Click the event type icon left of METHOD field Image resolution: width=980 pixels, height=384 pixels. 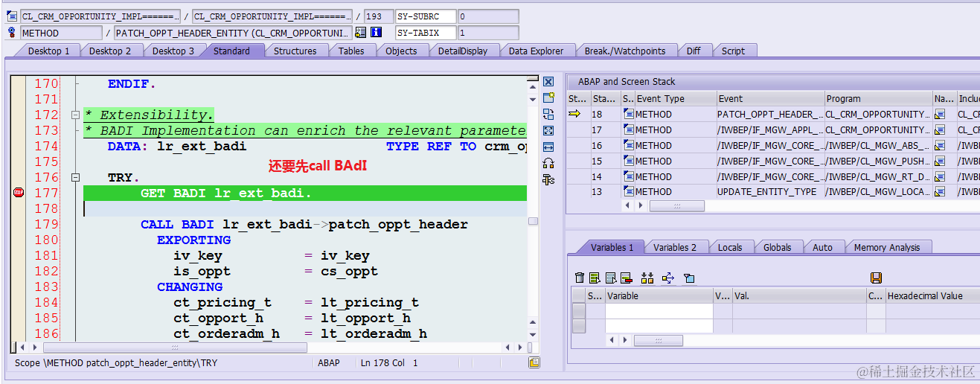point(12,33)
